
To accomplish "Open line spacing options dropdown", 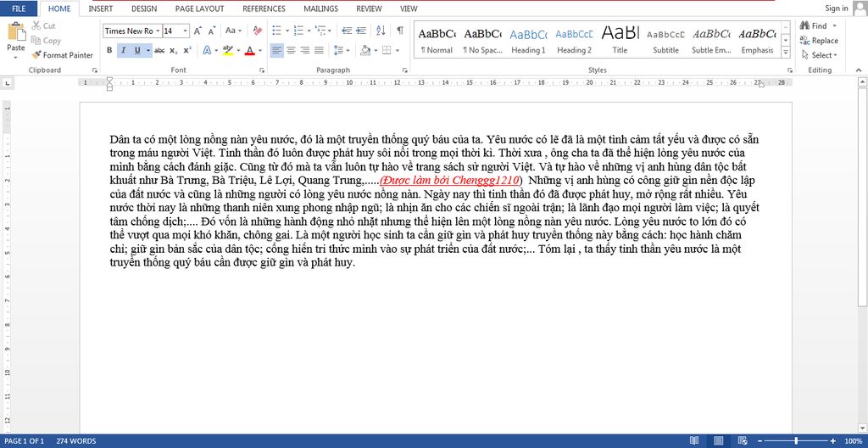I will coord(342,50).
